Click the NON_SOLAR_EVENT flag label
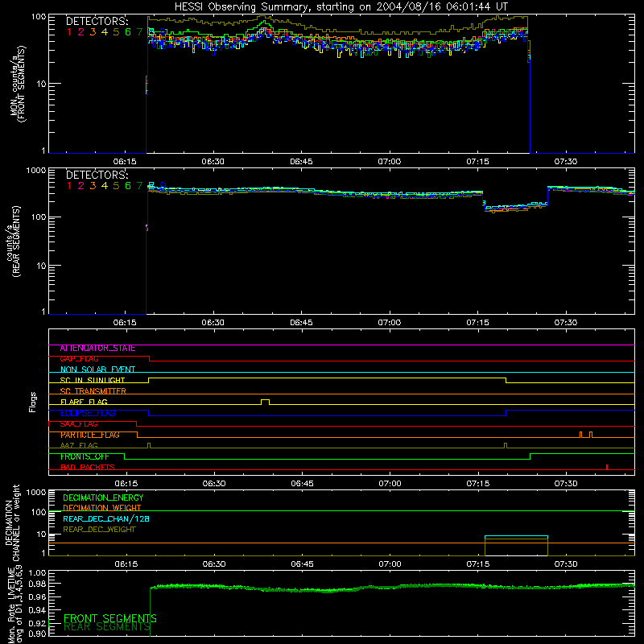The width and height of the screenshot is (644, 644). 97,369
